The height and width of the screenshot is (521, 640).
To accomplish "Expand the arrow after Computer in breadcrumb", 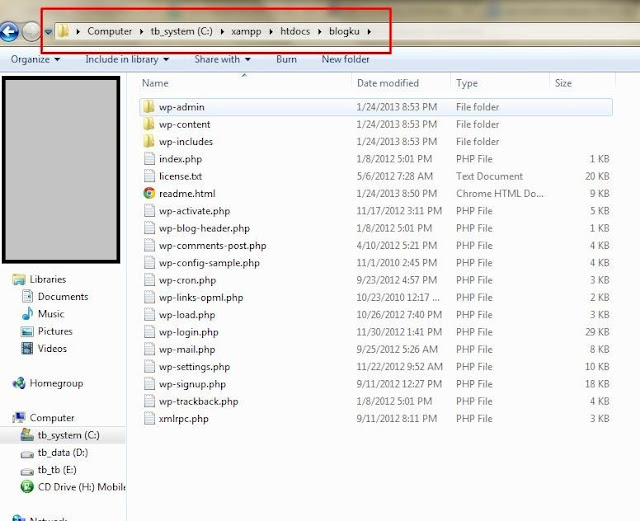I will pos(141,31).
